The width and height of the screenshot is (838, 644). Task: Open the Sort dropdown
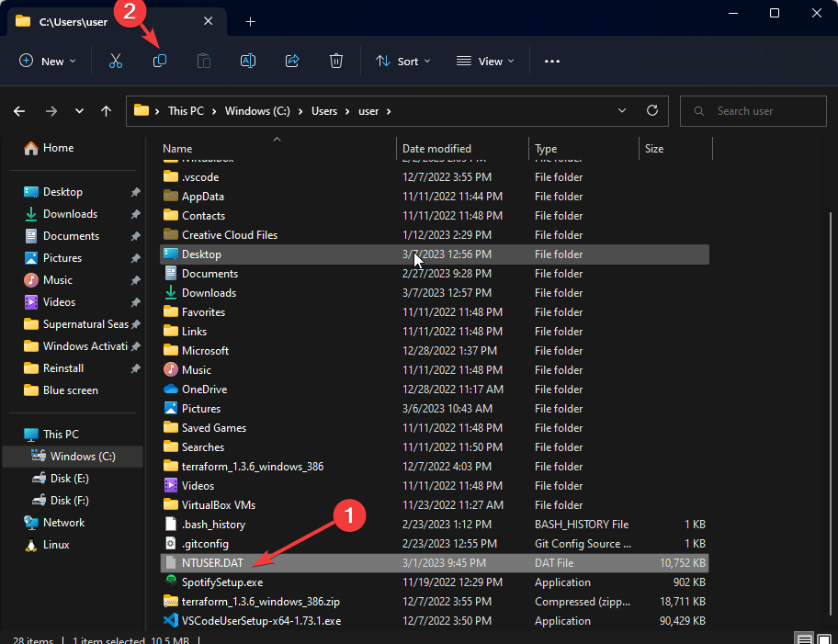[402, 61]
